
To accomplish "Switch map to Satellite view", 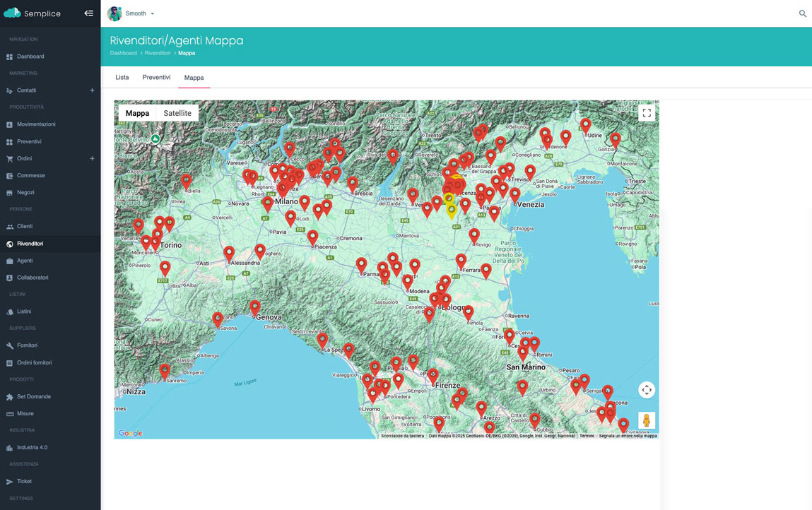I will (177, 113).
